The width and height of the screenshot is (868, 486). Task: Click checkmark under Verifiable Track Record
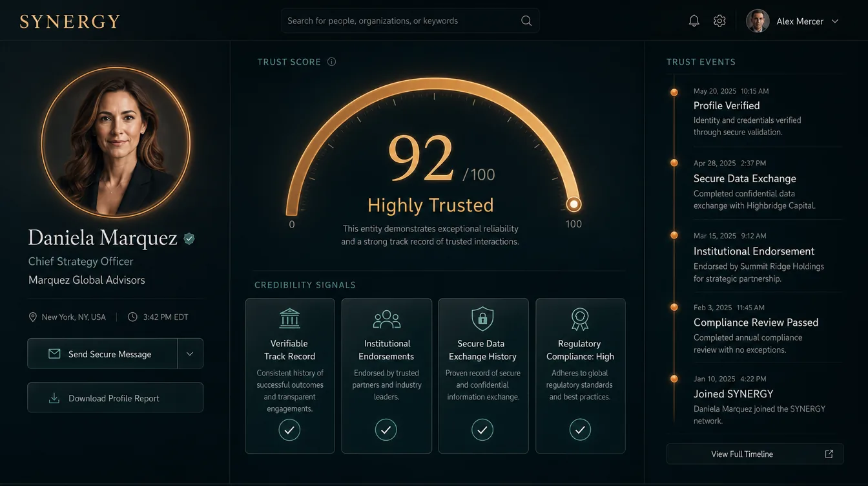coord(289,430)
